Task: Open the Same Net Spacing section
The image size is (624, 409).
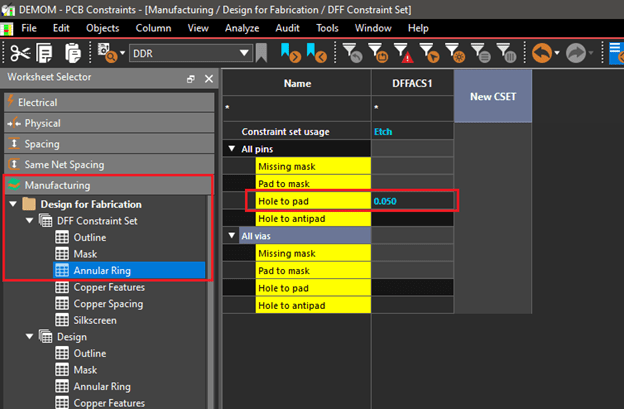Action: point(109,164)
